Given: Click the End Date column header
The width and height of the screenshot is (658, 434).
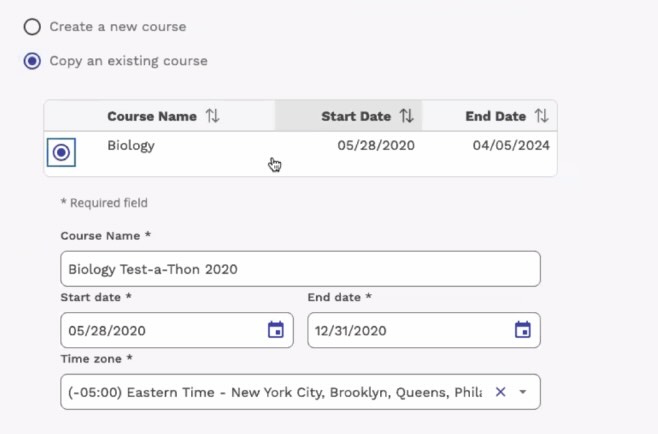Looking at the screenshot, I should tap(496, 116).
